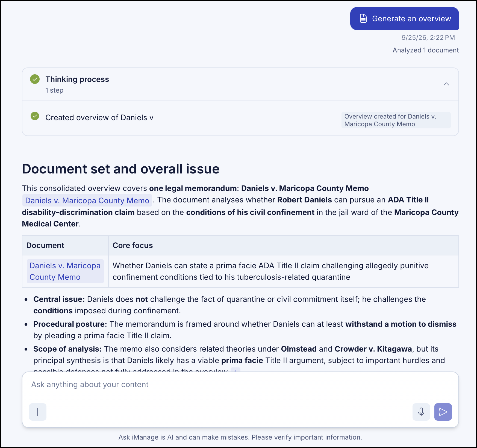Click the Core focus table header

[284, 245]
